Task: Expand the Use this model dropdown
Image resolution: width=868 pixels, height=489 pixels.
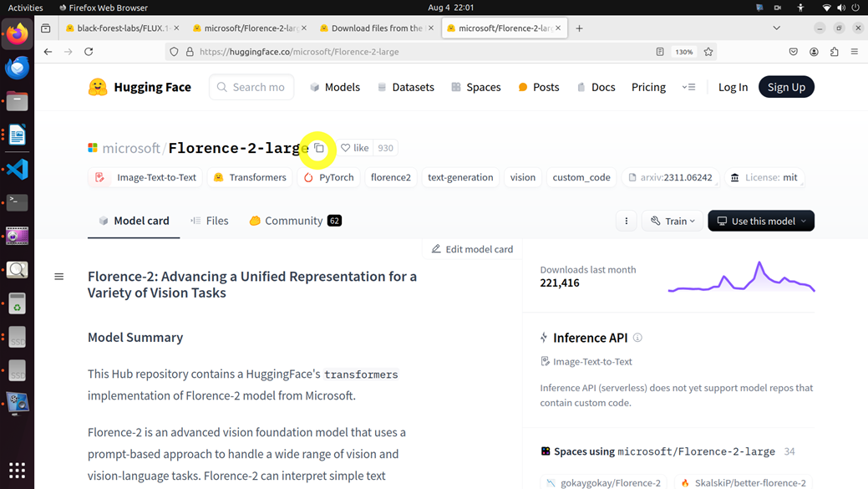Action: coord(761,221)
